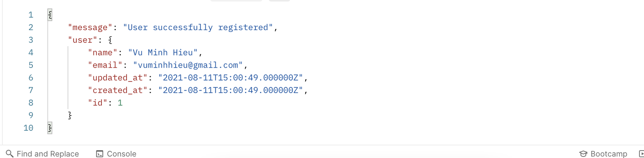Click line number 10 in the gutter
644x158 pixels.
[x=28, y=128]
